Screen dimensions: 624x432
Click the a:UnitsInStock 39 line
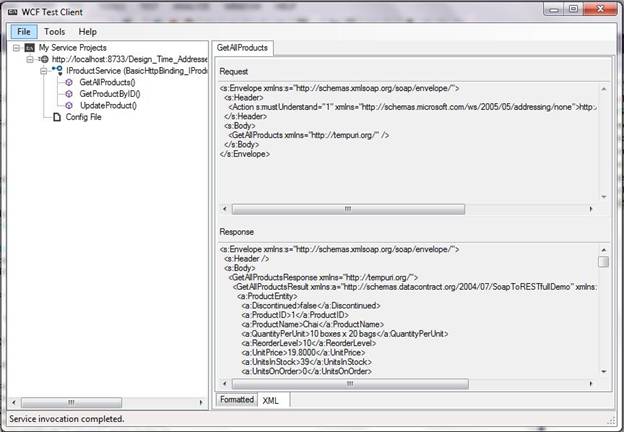306,362
